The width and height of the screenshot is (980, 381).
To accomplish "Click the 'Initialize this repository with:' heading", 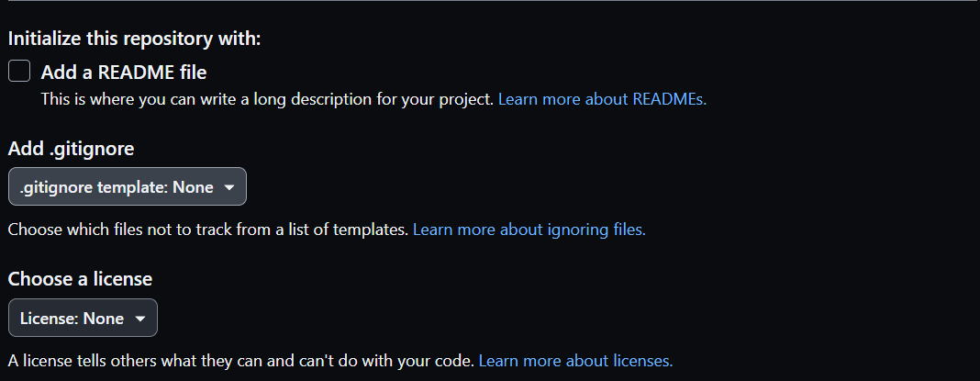I will click(x=134, y=39).
